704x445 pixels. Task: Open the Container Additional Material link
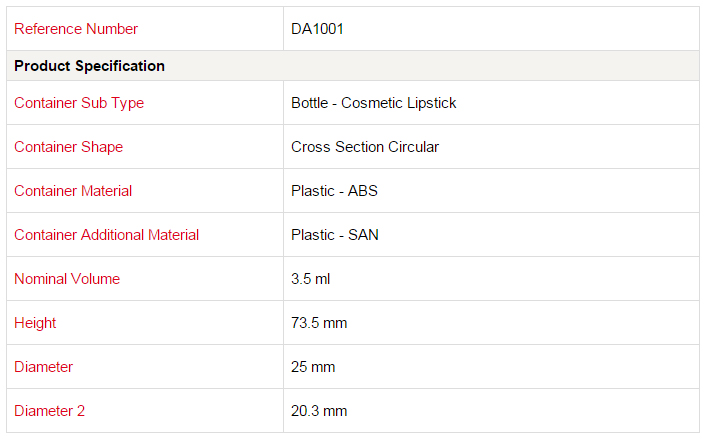tap(106, 235)
